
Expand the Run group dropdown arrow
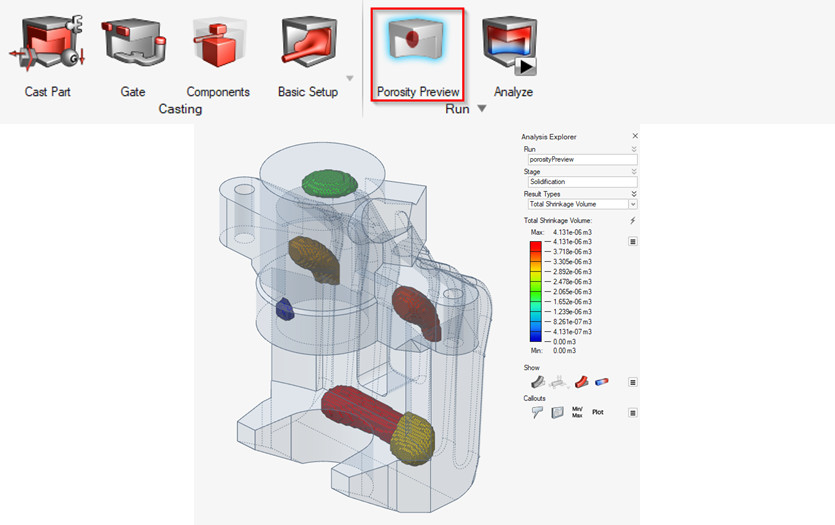click(x=482, y=109)
